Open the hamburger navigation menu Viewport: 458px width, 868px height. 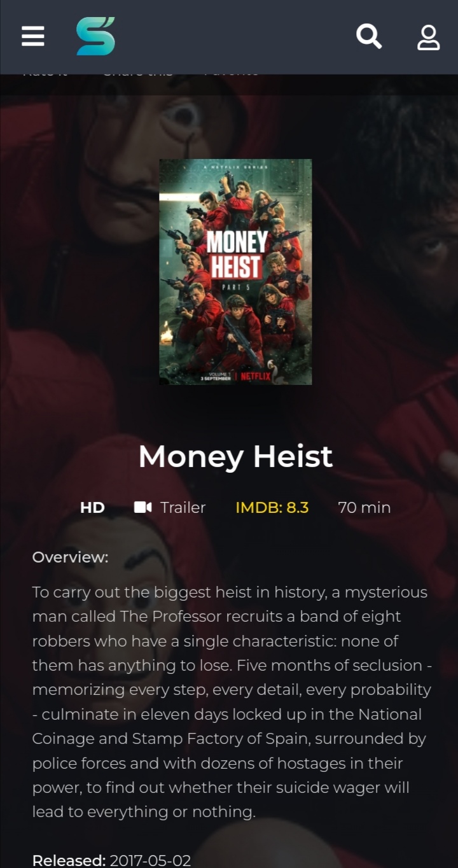33,36
